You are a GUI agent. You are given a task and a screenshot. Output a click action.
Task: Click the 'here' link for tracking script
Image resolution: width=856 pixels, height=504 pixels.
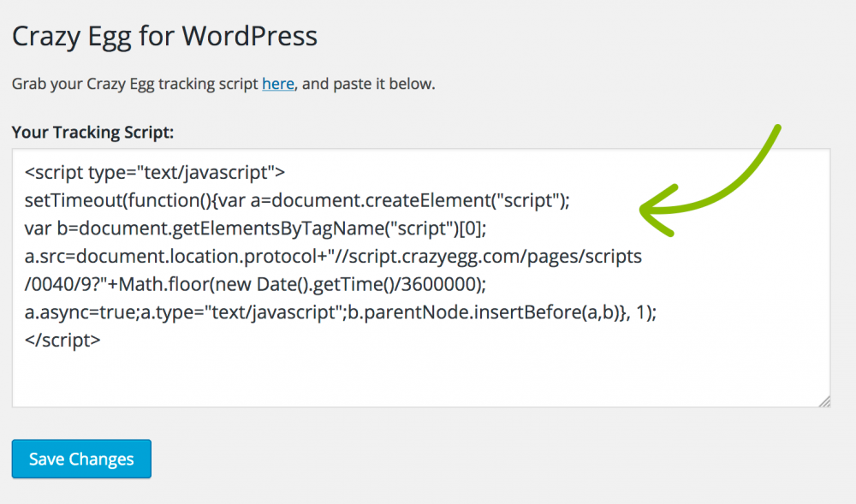tap(278, 84)
